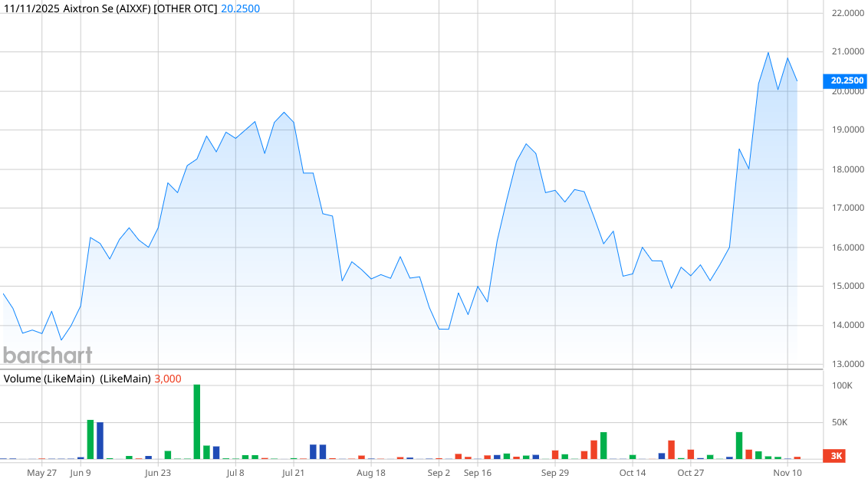This screenshot has width=868, height=482.
Task: Click the 16.0000 price axis label
Action: coord(847,248)
